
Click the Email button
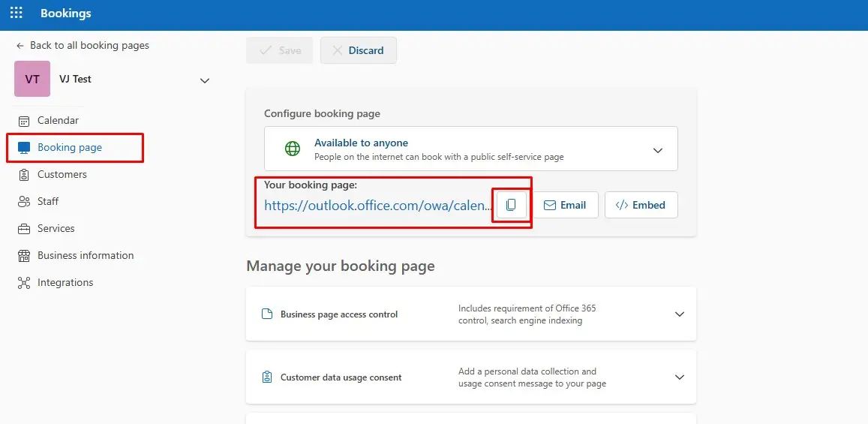[x=565, y=205]
